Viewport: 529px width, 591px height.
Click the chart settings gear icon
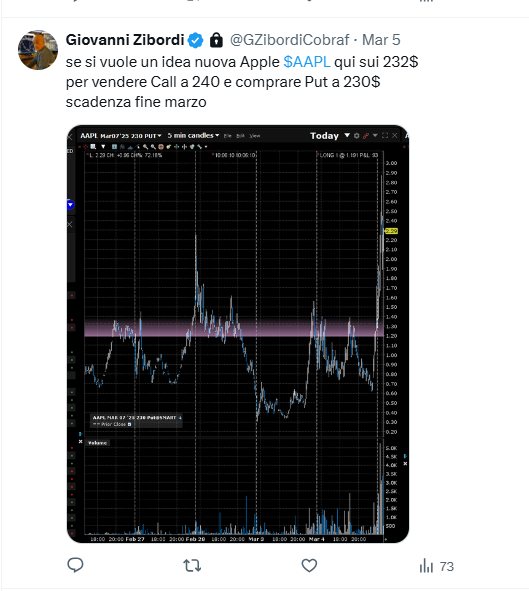[x=356, y=136]
